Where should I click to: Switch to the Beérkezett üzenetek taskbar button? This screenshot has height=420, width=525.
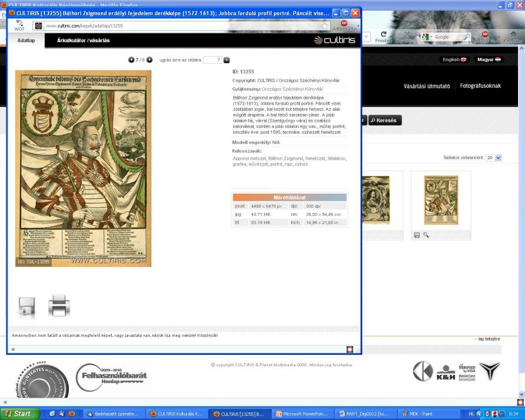(114, 414)
